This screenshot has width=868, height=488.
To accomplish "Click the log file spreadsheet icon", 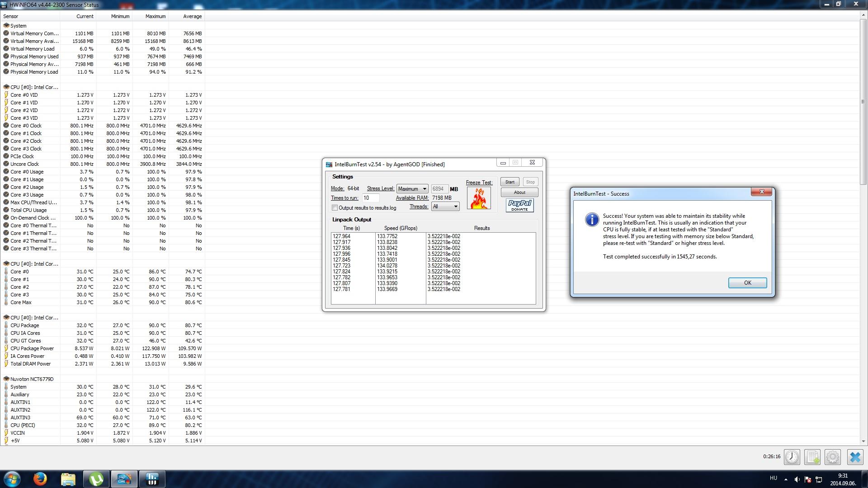I will point(812,457).
